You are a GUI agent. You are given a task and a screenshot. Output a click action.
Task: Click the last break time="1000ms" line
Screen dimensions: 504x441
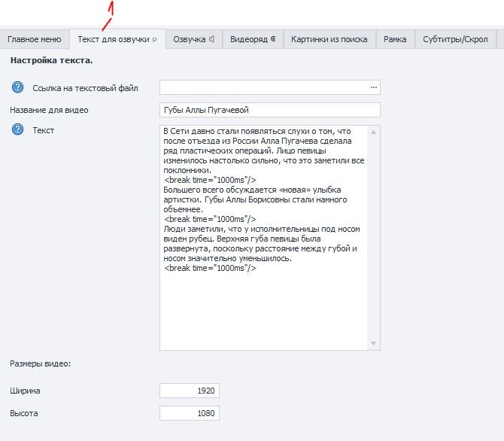[210, 268]
